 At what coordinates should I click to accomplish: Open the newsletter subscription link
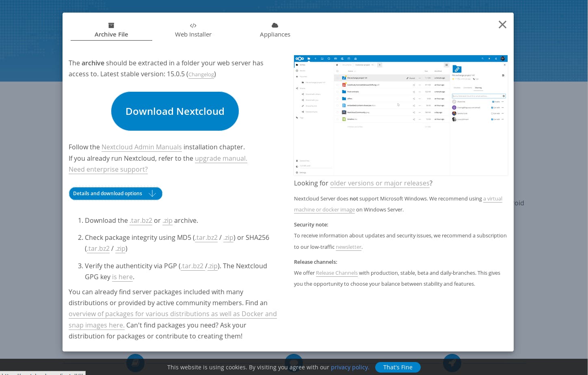click(348, 247)
